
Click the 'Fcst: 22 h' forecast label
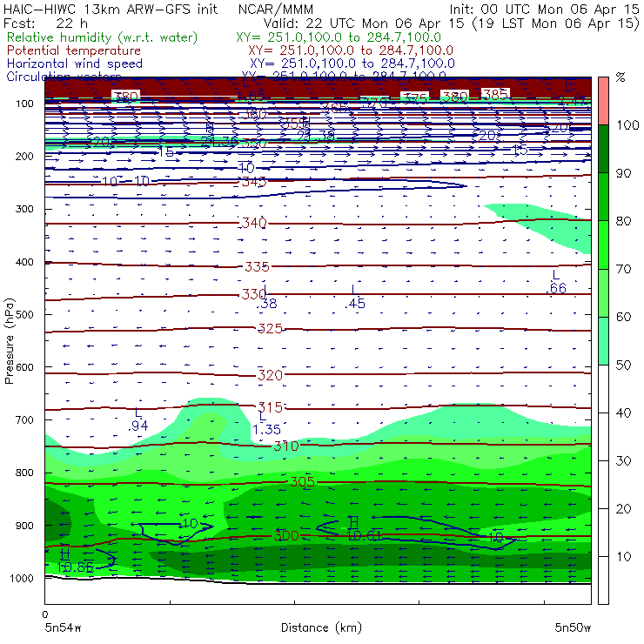pyautogui.click(x=45, y=23)
